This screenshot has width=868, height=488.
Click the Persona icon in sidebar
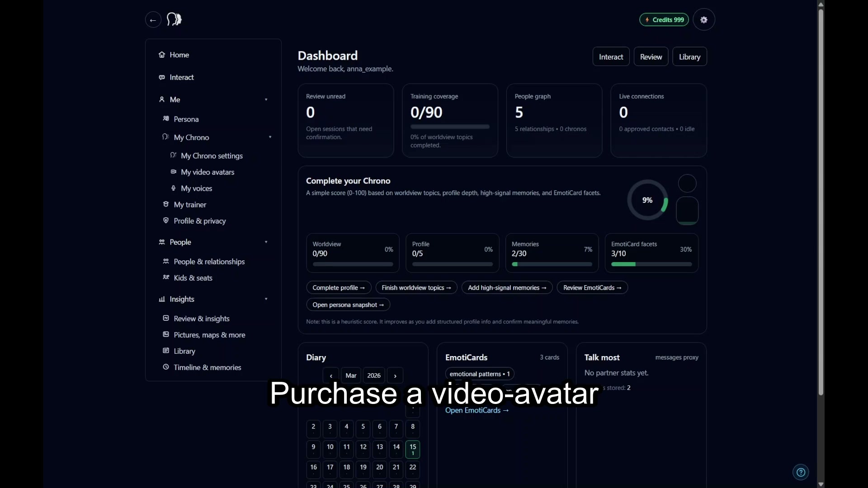[x=166, y=119]
